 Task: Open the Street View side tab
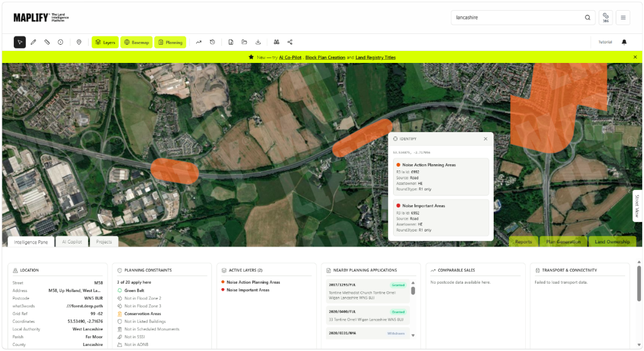(x=638, y=206)
